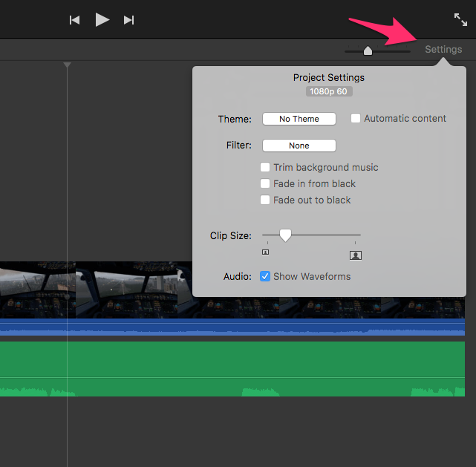Close the Settings popover via Settings button

443,49
